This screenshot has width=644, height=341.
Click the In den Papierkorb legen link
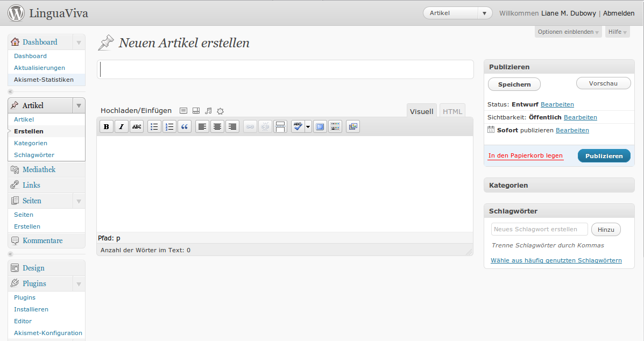pyautogui.click(x=525, y=156)
